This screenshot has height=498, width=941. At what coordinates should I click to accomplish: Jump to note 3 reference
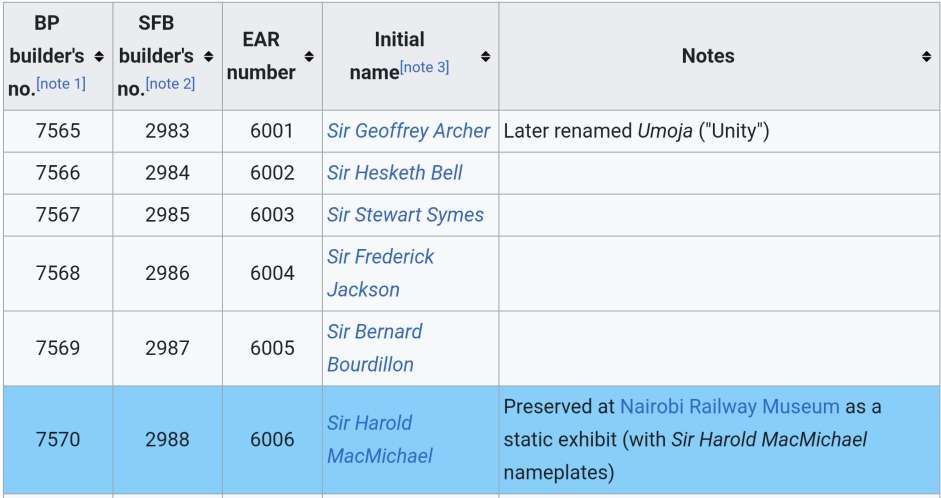tap(424, 68)
